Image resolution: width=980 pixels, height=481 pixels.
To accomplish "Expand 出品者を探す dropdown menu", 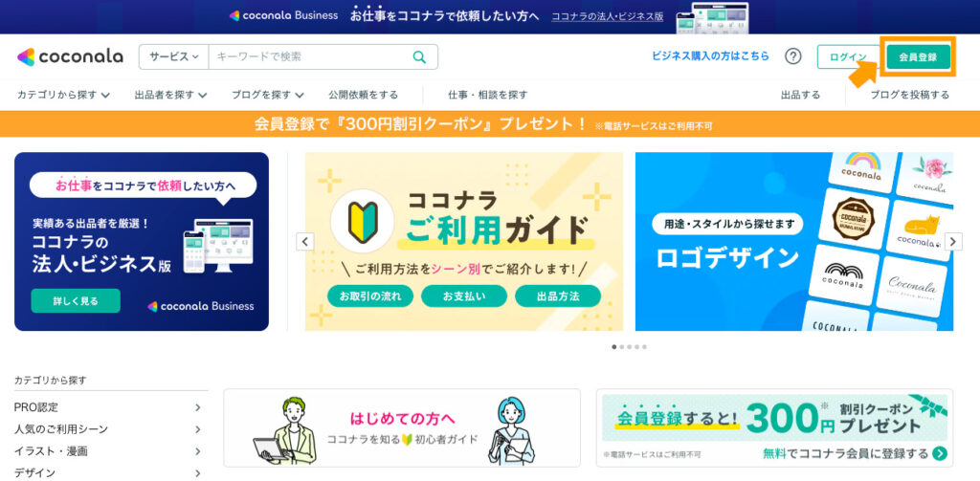I will coord(170,95).
